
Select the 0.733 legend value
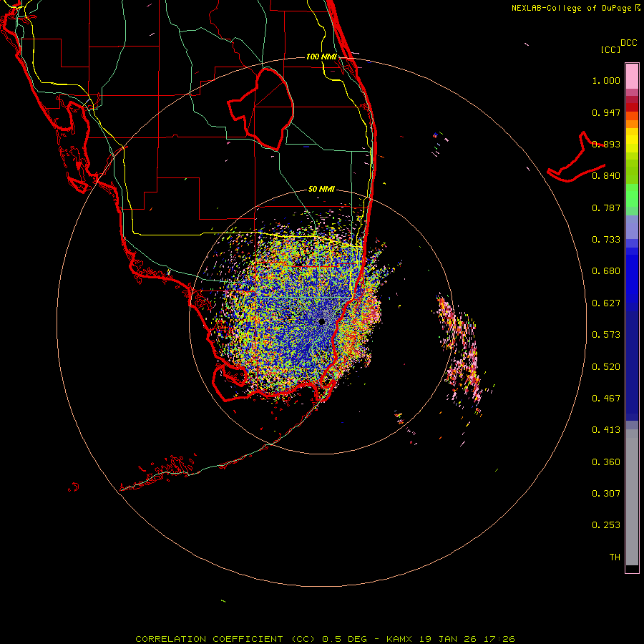point(606,240)
